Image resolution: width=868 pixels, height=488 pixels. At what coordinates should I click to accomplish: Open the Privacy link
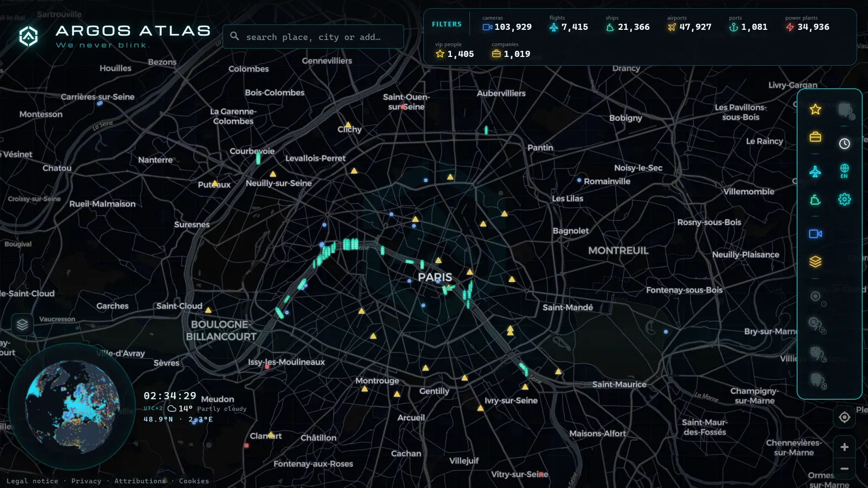point(86,481)
